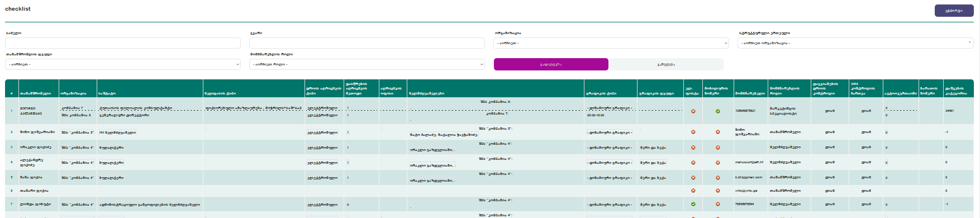This screenshot has width=980, height=218.
Task: Click the -1 value in row 7
Action: pos(947,204)
